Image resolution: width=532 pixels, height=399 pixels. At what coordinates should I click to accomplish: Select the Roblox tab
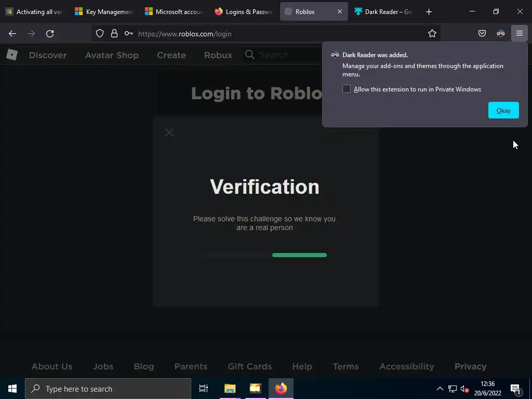click(309, 12)
